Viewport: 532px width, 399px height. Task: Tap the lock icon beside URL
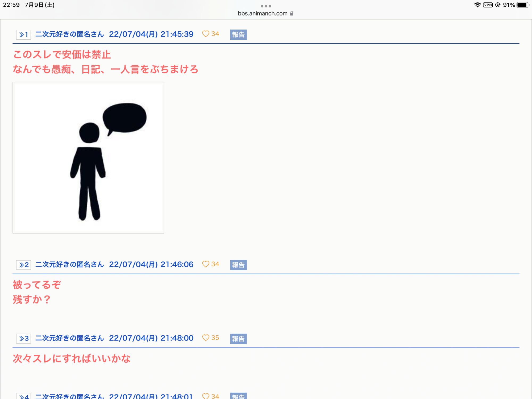point(292,13)
